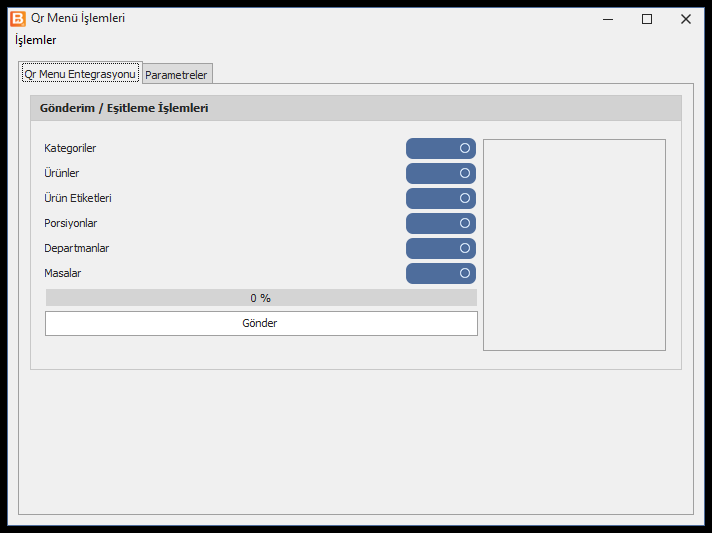Toggle the Ürünler switch
The image size is (712, 533).
(440, 173)
